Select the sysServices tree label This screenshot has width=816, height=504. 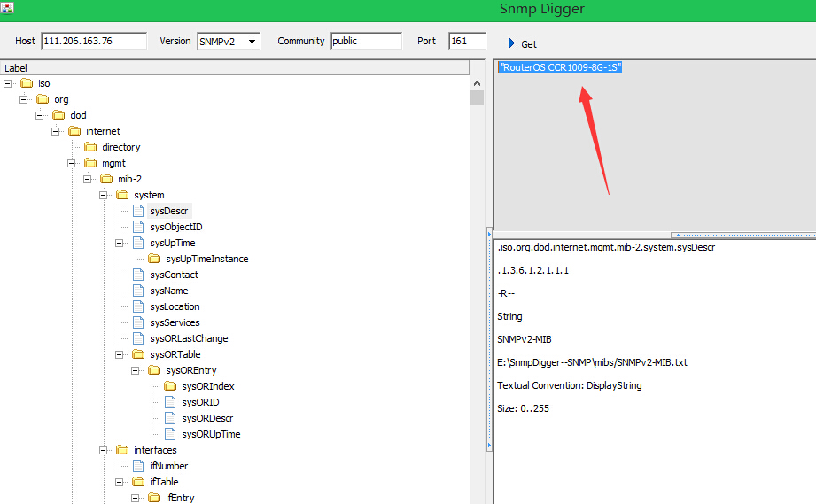click(175, 322)
